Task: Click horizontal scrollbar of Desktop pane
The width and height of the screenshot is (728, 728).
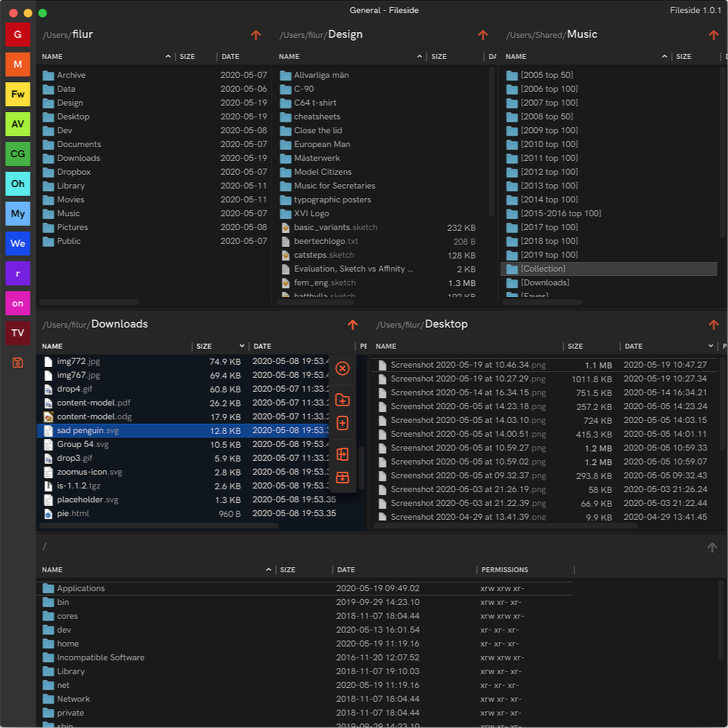Action: point(505,526)
